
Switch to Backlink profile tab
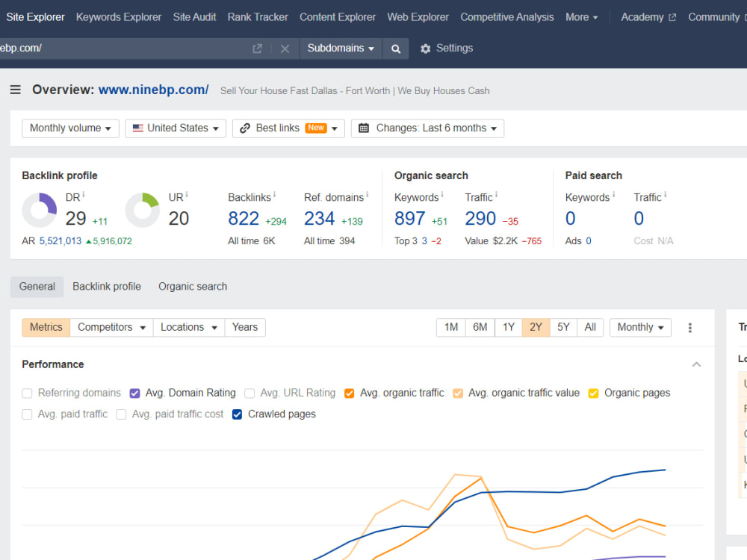pyautogui.click(x=107, y=287)
